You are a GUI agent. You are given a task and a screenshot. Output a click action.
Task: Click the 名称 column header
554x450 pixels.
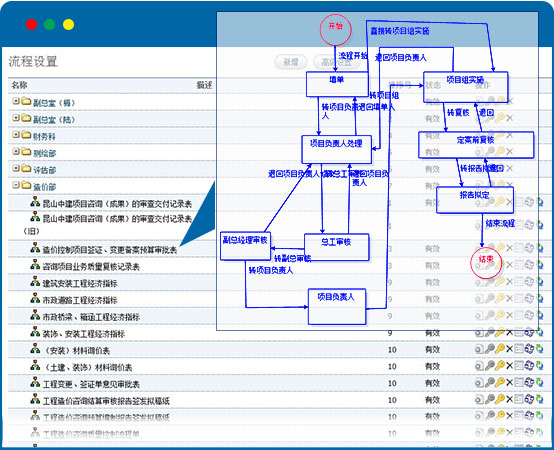pyautogui.click(x=19, y=85)
